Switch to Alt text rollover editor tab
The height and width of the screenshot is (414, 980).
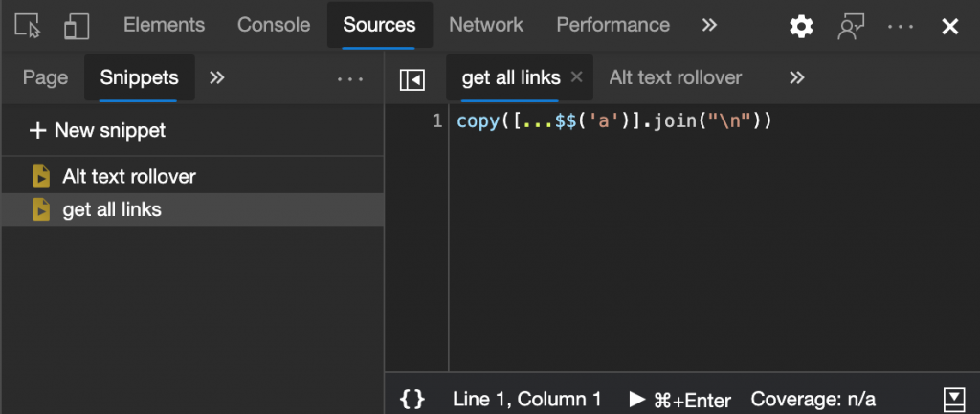click(676, 77)
